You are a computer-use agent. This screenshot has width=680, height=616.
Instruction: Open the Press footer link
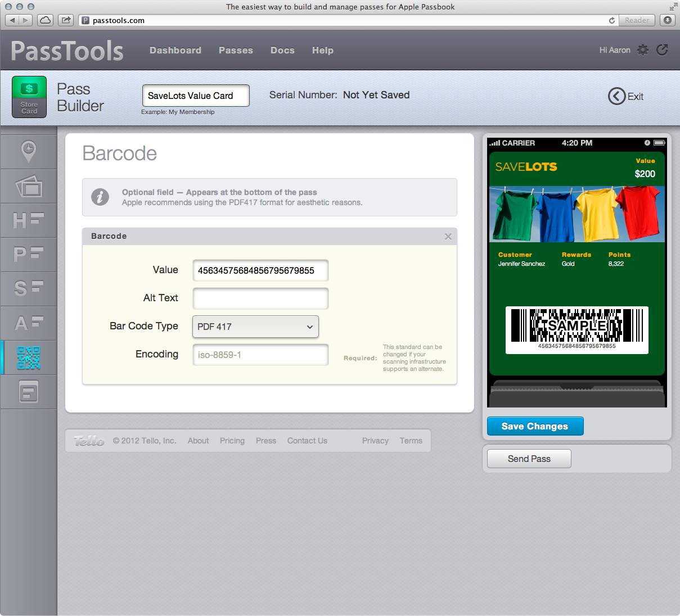click(266, 441)
